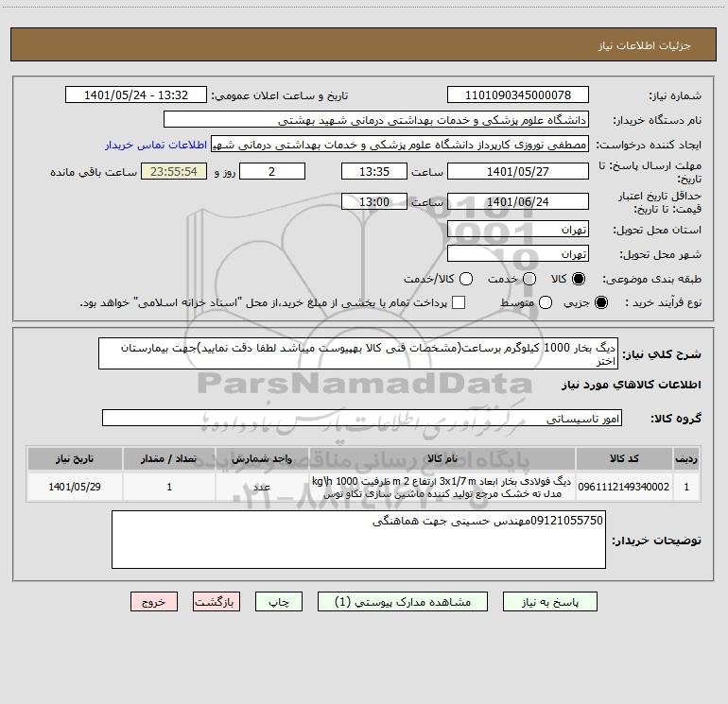Click the شماره نیاز number field
728x704 pixels.
click(x=518, y=94)
